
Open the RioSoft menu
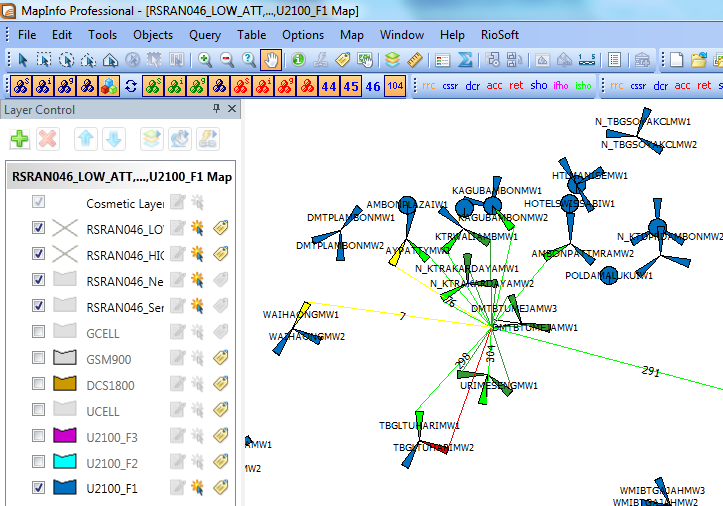pyautogui.click(x=500, y=35)
